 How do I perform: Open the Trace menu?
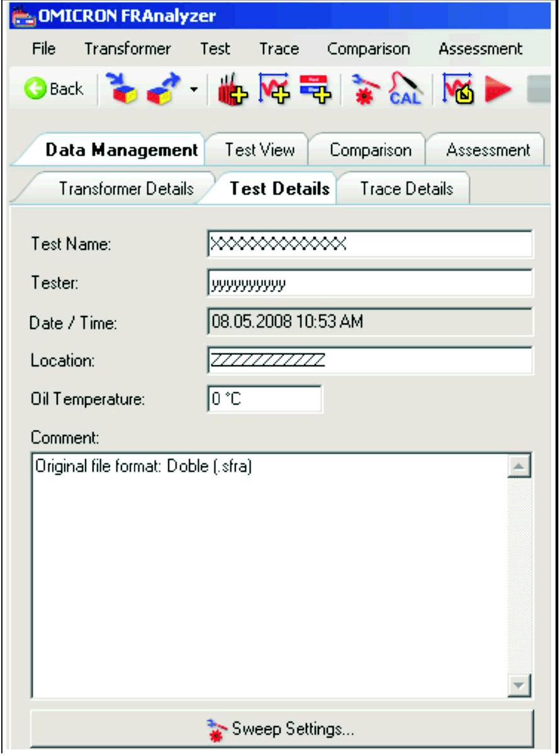(279, 49)
